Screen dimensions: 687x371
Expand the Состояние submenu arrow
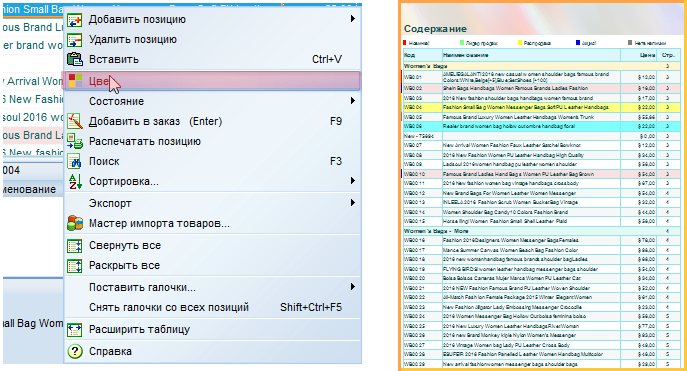[x=353, y=101]
